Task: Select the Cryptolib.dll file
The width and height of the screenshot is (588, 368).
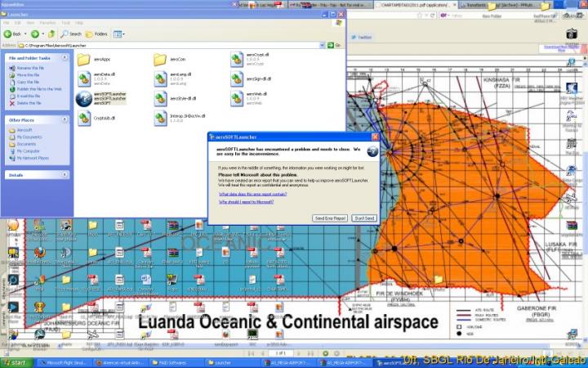Action: tap(96, 118)
